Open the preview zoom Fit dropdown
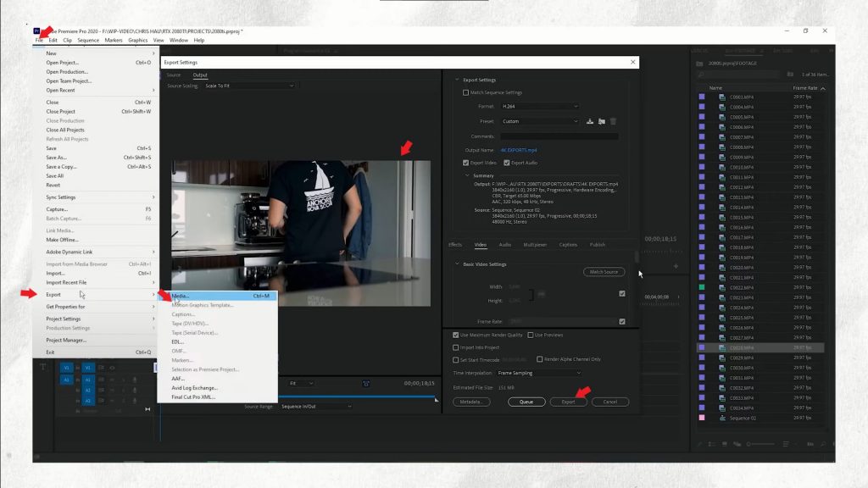The width and height of the screenshot is (868, 488). click(301, 384)
